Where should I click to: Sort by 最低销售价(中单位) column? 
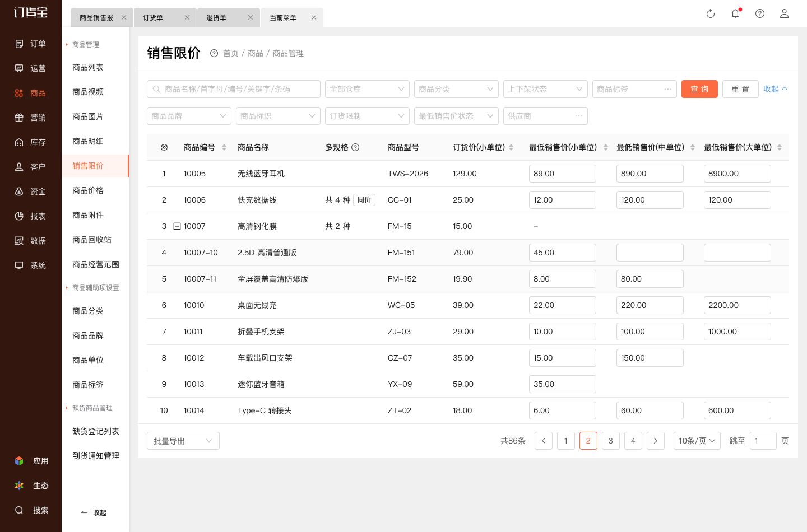(693, 147)
